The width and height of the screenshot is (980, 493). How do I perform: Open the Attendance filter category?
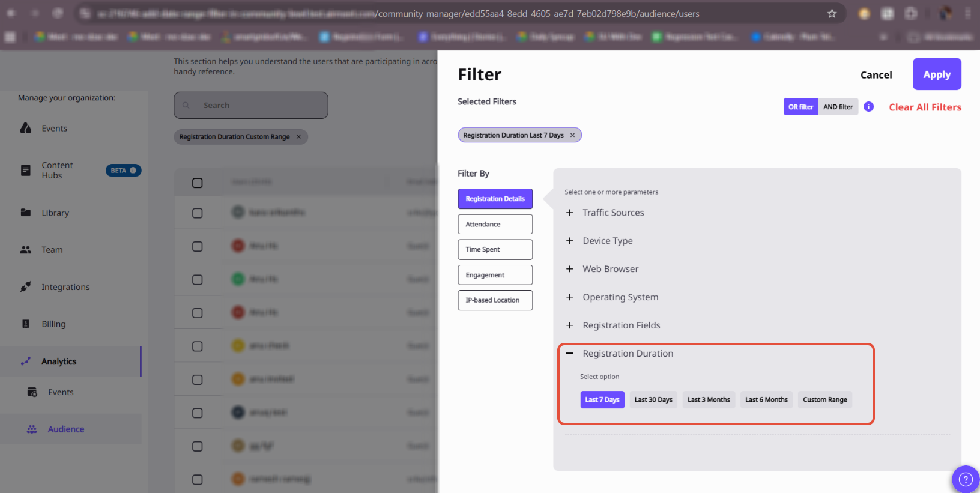coord(495,224)
